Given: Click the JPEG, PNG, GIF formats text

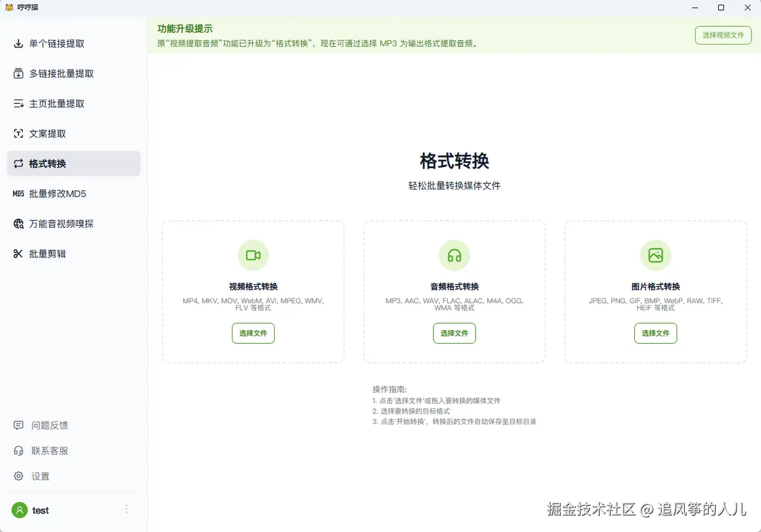Looking at the screenshot, I should 656,304.
